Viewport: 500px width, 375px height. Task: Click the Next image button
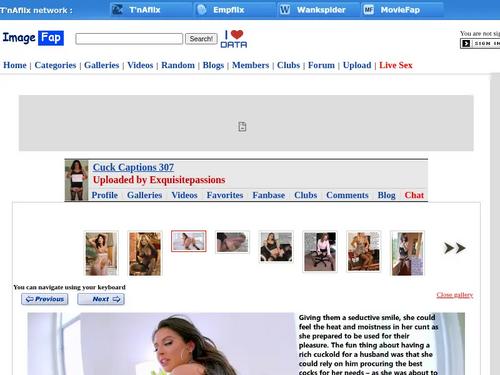point(101,299)
